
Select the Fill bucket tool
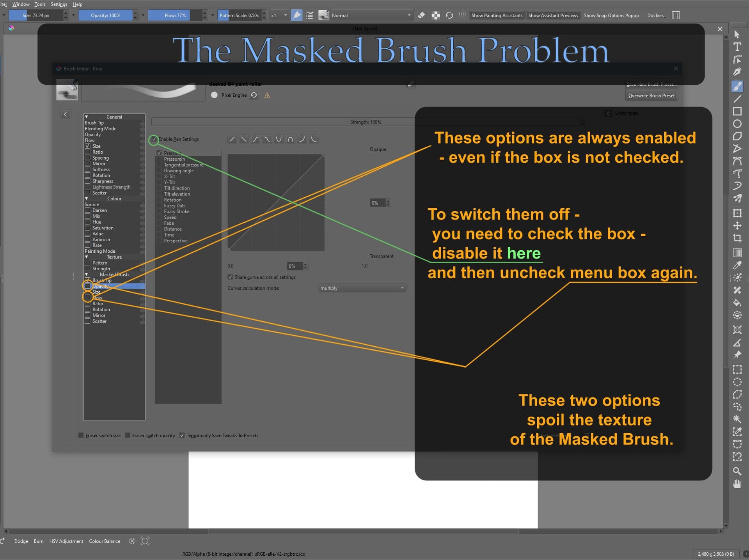[737, 302]
